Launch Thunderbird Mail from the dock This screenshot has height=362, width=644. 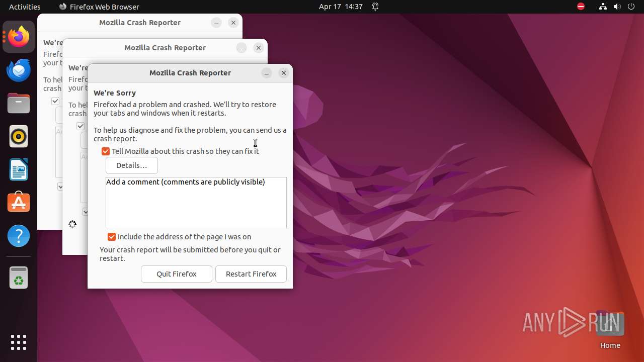click(19, 70)
